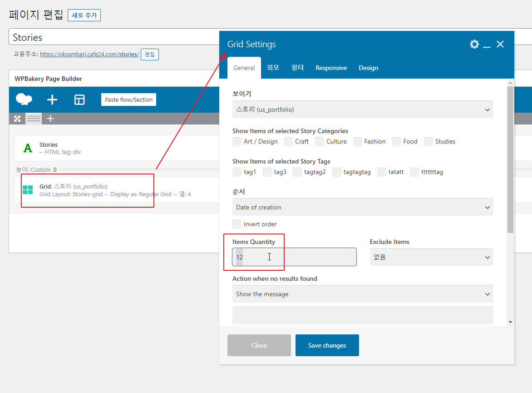Viewport: 532px width, 393px height.
Task: Check the Fashion category
Action: [x=357, y=142]
